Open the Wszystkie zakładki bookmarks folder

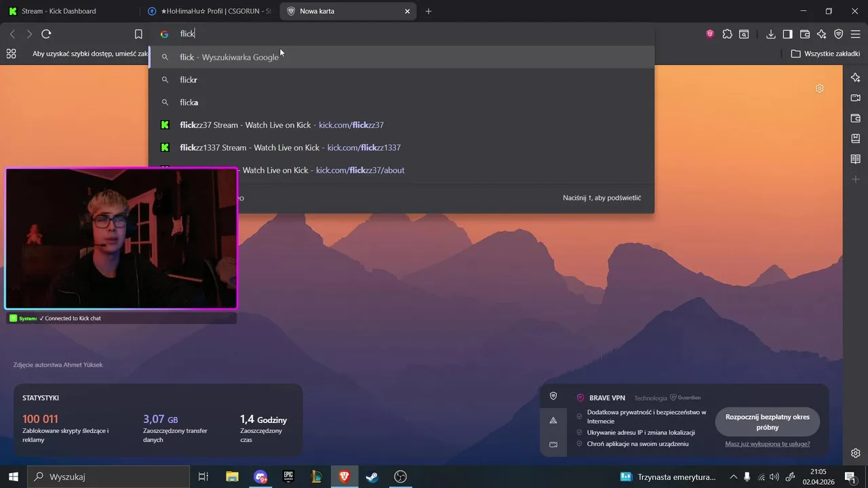pyautogui.click(x=825, y=54)
